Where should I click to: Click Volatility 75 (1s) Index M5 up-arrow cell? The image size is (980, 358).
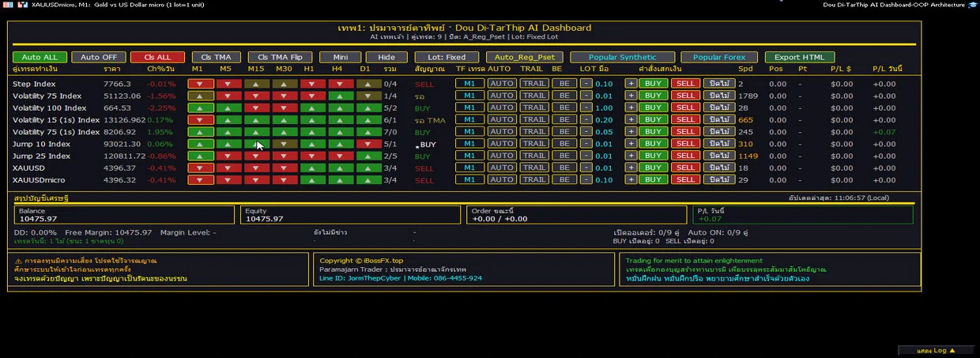click(x=229, y=132)
